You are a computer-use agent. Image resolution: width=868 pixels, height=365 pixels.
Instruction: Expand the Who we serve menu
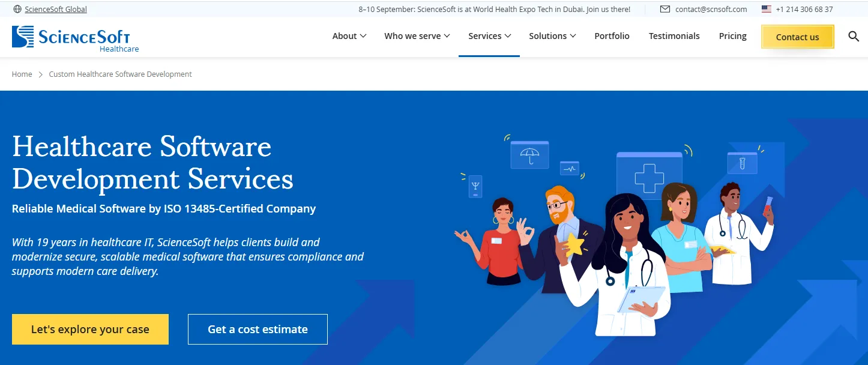click(x=417, y=36)
